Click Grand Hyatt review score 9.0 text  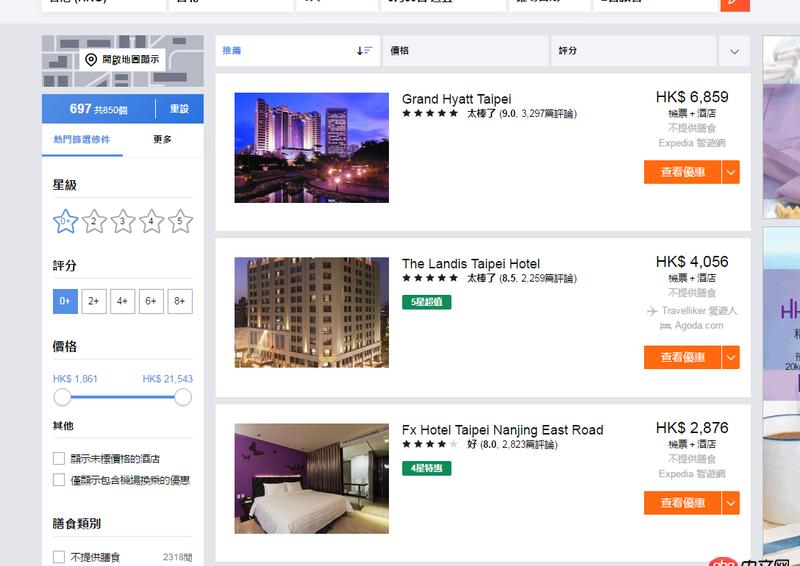(509, 113)
